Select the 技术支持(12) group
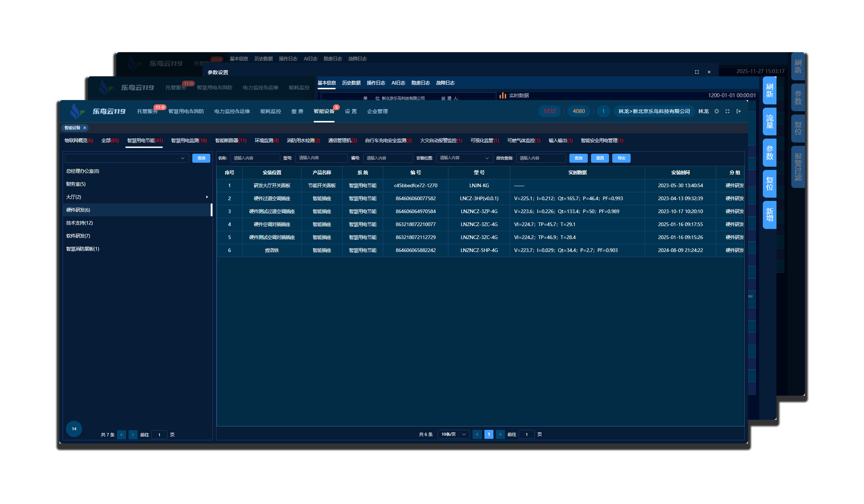864x504 pixels. tap(80, 223)
